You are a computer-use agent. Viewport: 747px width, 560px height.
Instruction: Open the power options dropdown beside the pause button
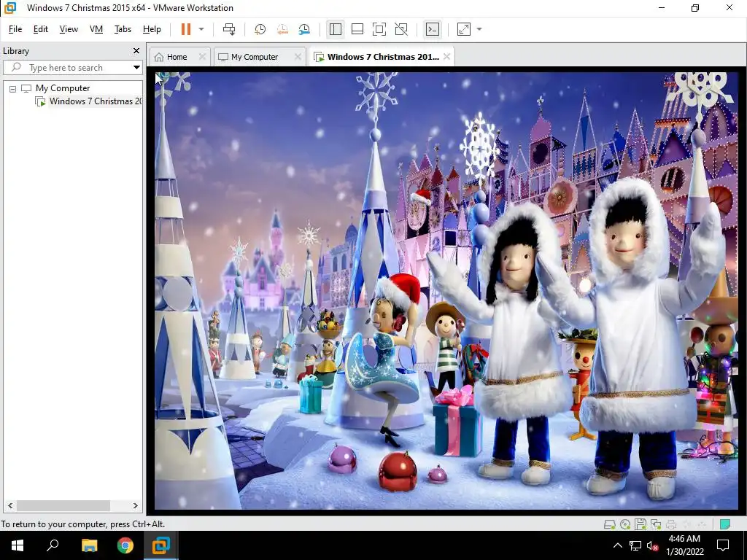pos(201,29)
